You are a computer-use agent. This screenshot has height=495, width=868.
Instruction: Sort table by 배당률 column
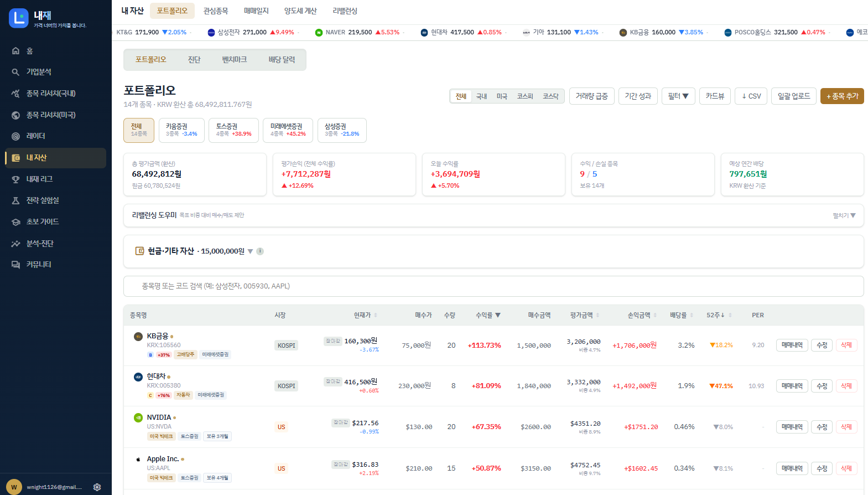point(682,315)
